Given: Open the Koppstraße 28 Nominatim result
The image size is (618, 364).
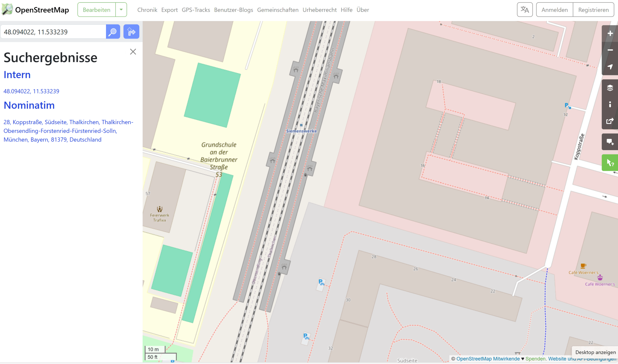Looking at the screenshot, I should pyautogui.click(x=68, y=131).
